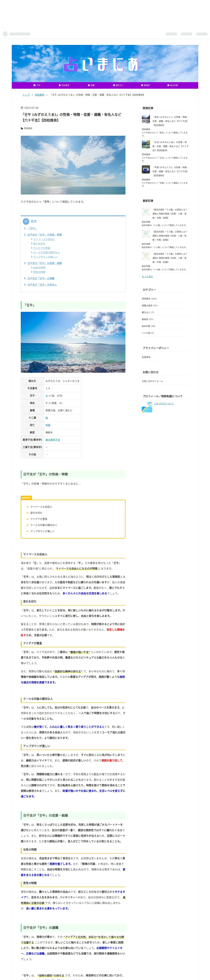Click the 壬戌 article mountain lake thumbnail
Image resolution: width=210 pixels, height=980 pixels.
click(x=146, y=145)
